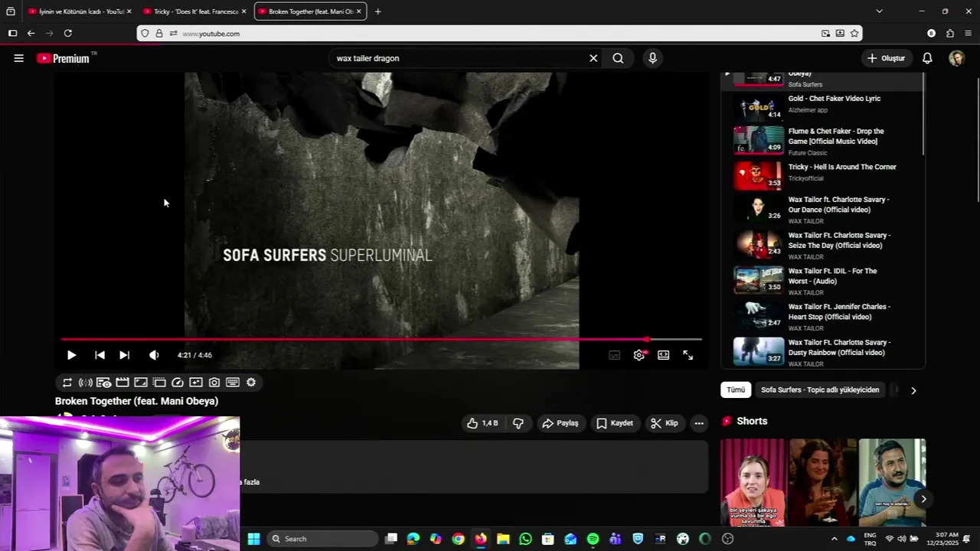
Task: Open enhancer toolbar settings gear
Action: pos(251,383)
